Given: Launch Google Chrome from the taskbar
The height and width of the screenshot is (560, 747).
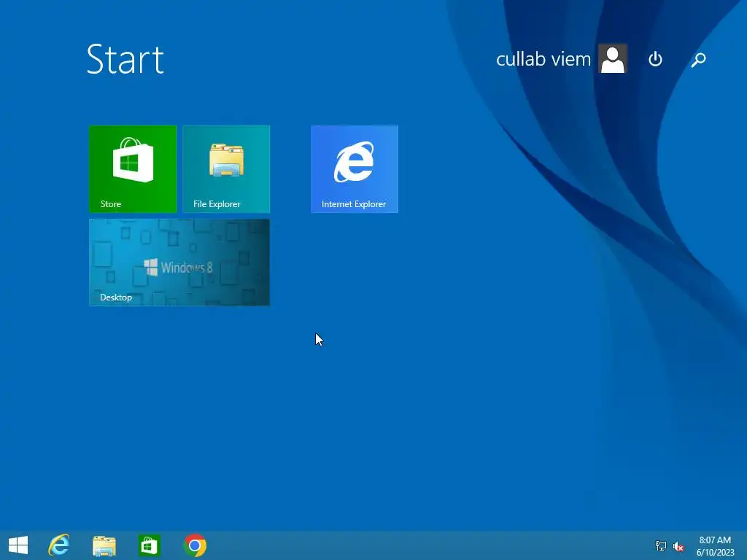Looking at the screenshot, I should (195, 545).
